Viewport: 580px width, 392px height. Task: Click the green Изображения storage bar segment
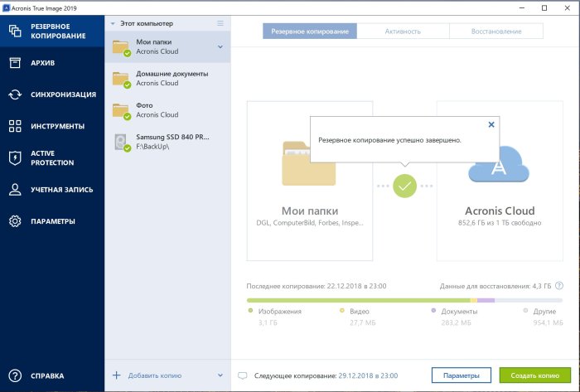(x=358, y=300)
